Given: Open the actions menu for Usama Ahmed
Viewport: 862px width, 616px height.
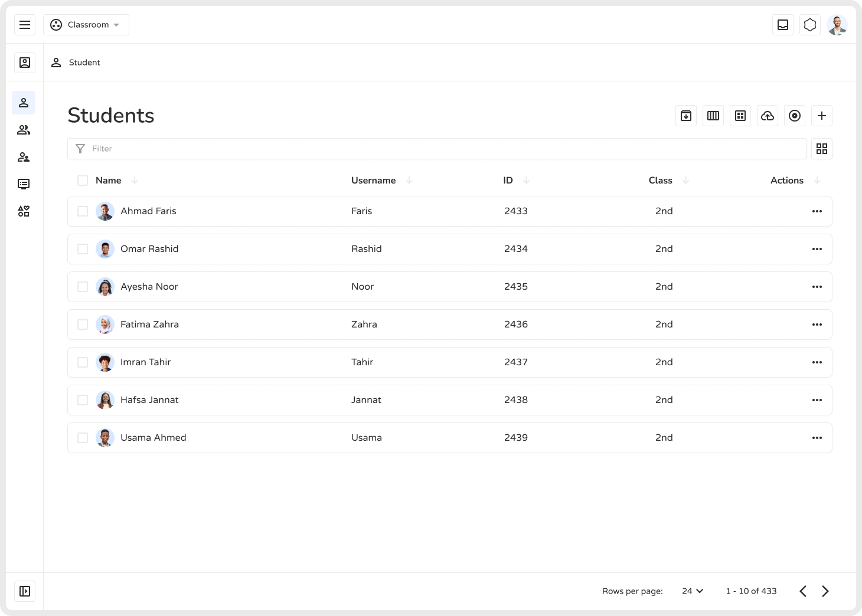Looking at the screenshot, I should click(817, 437).
